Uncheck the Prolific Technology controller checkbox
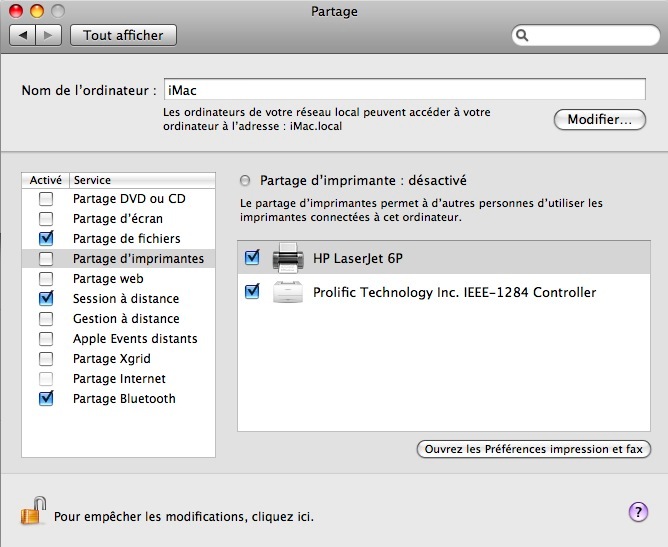The width and height of the screenshot is (668, 547). pos(252,292)
